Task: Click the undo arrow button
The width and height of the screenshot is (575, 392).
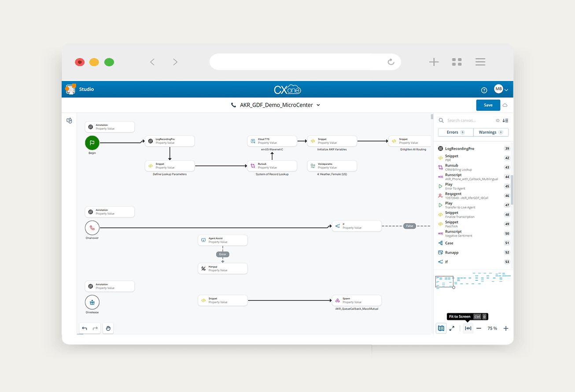Action: [85, 328]
